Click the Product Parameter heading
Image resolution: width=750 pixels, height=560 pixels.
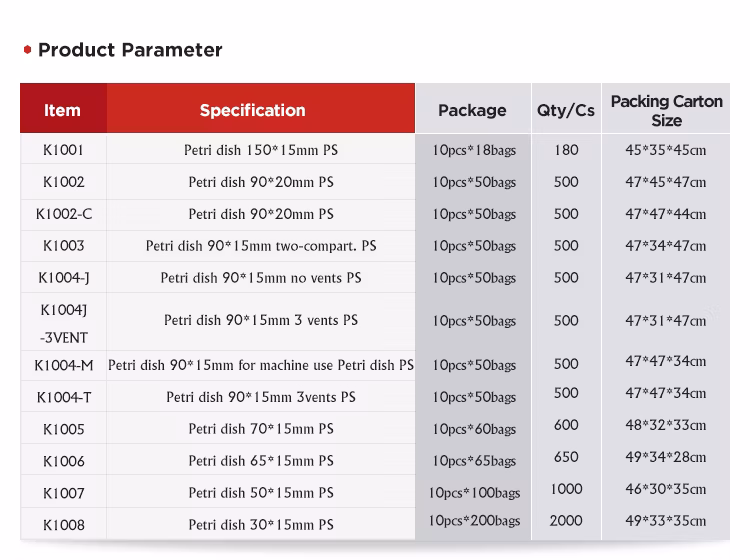(x=130, y=50)
